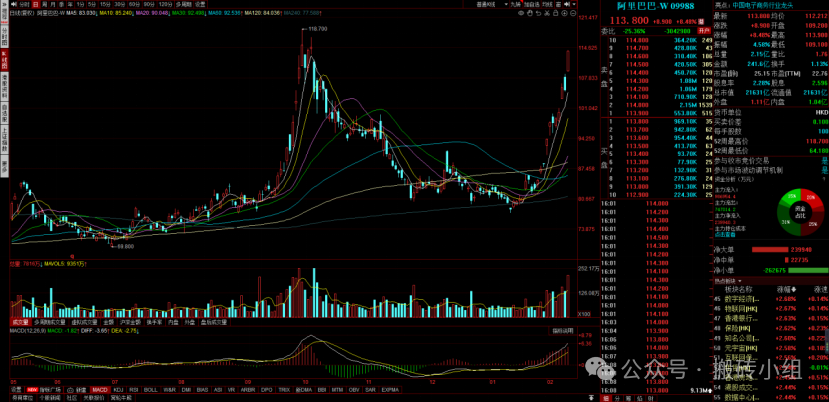Select the W&R indicator
Image resolution: width=829 pixels, height=402 pixels.
coord(170,389)
